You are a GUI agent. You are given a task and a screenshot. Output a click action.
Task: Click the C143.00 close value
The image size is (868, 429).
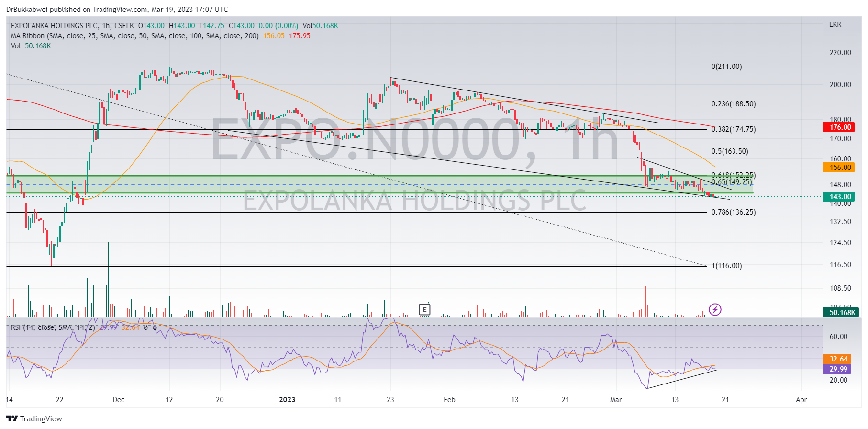[x=242, y=26]
